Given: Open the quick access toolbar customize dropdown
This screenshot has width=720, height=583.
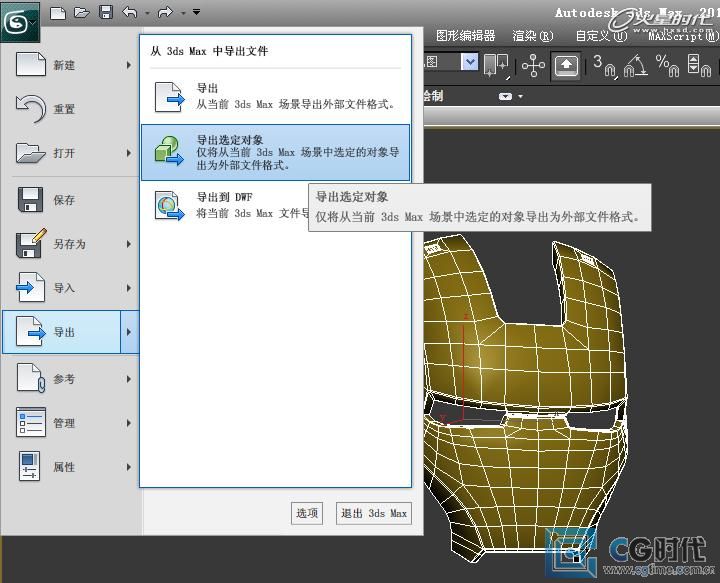Looking at the screenshot, I should click(196, 12).
